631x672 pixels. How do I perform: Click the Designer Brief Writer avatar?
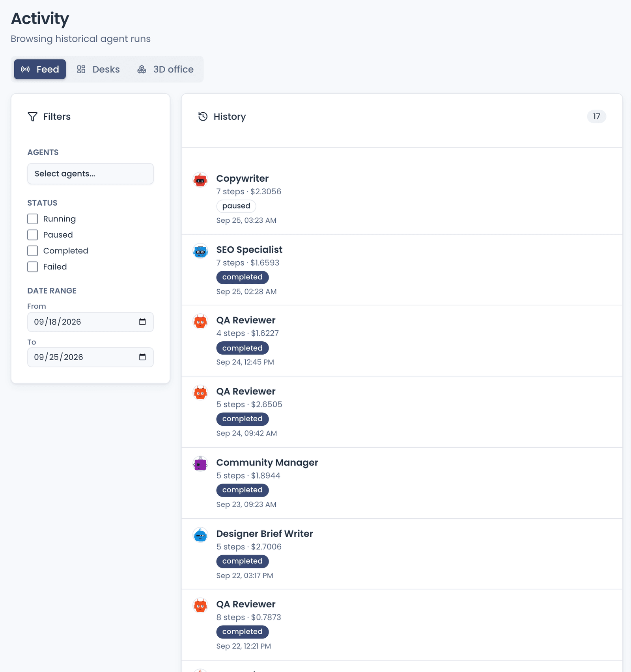(x=200, y=535)
